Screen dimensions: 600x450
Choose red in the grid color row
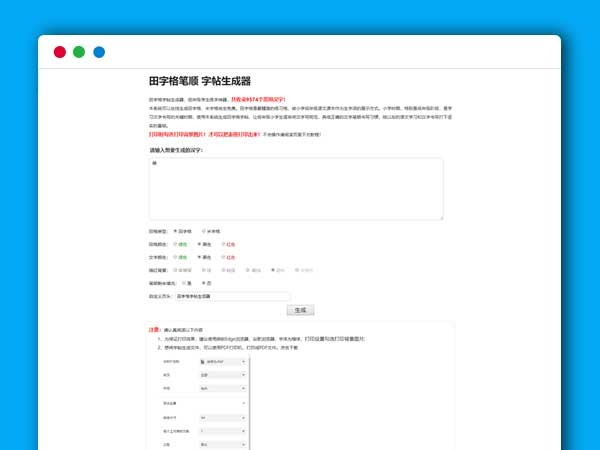click(222, 243)
